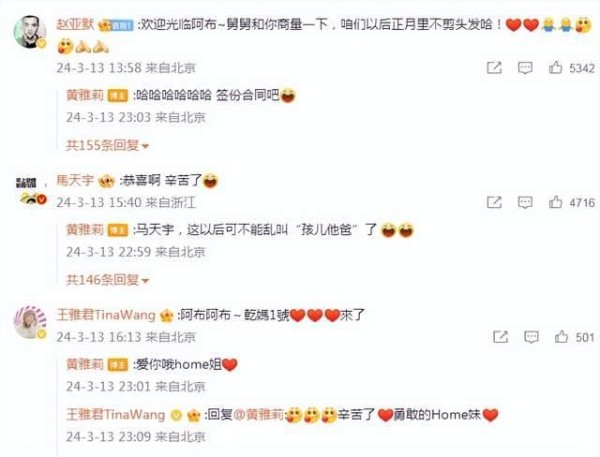Image resolution: width=600 pixels, height=457 pixels.
Task: Like 馬天宇's comment with 4716 likes
Action: click(x=555, y=202)
